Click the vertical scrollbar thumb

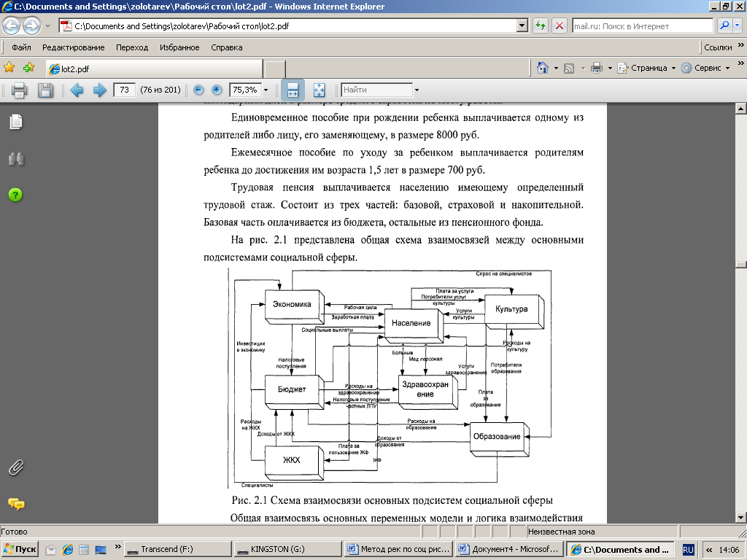pos(740,265)
